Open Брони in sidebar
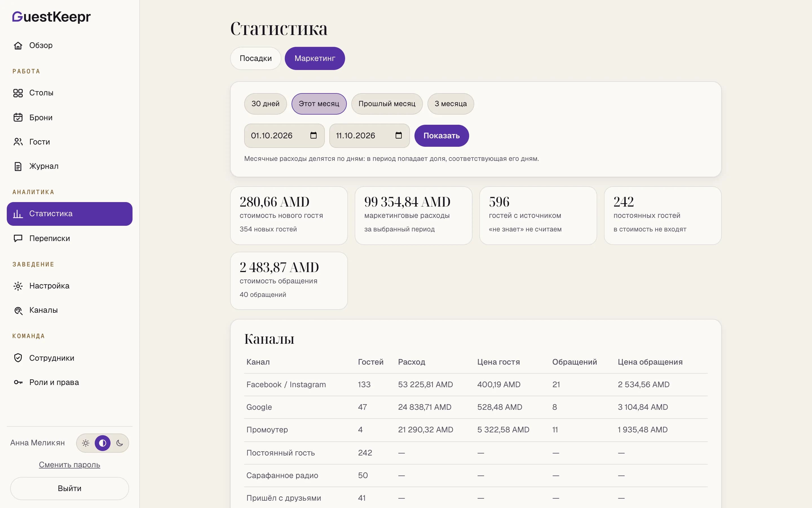Viewport: 812px width, 508px height. point(69,118)
